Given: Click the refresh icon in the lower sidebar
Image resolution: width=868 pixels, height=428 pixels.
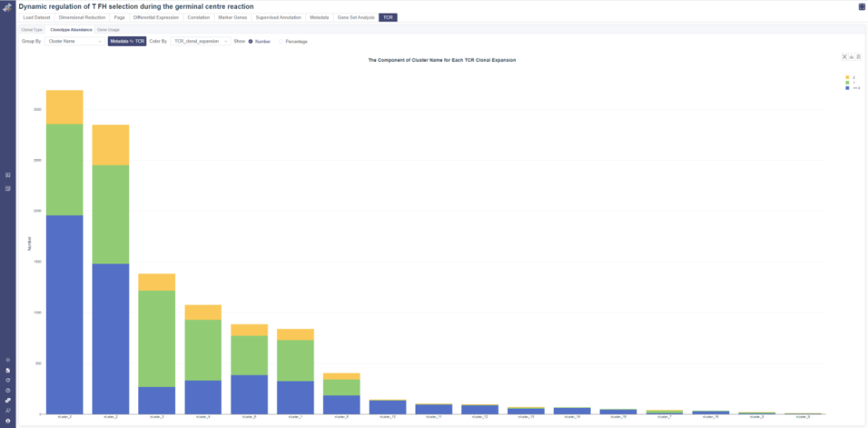Looking at the screenshot, I should (8, 381).
